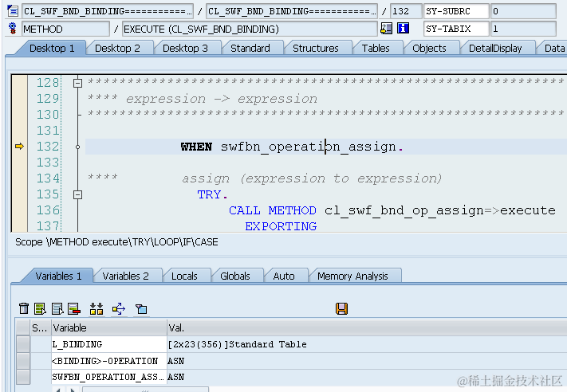Collapse the comment block at line 128
This screenshot has height=392, width=567.
point(77,83)
